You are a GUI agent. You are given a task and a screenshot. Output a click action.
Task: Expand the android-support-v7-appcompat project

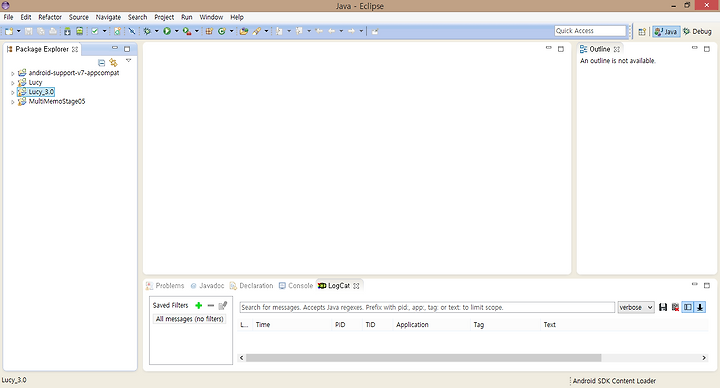[13, 73]
